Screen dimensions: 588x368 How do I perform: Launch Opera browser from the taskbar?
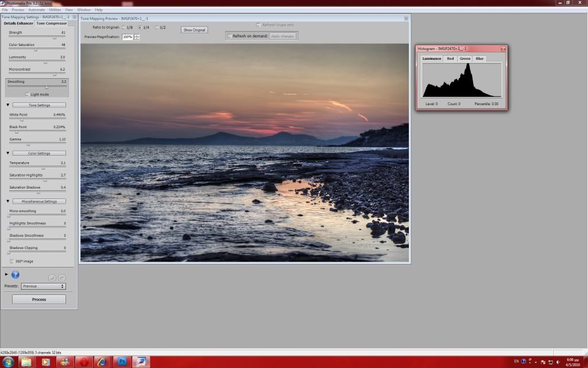point(84,362)
